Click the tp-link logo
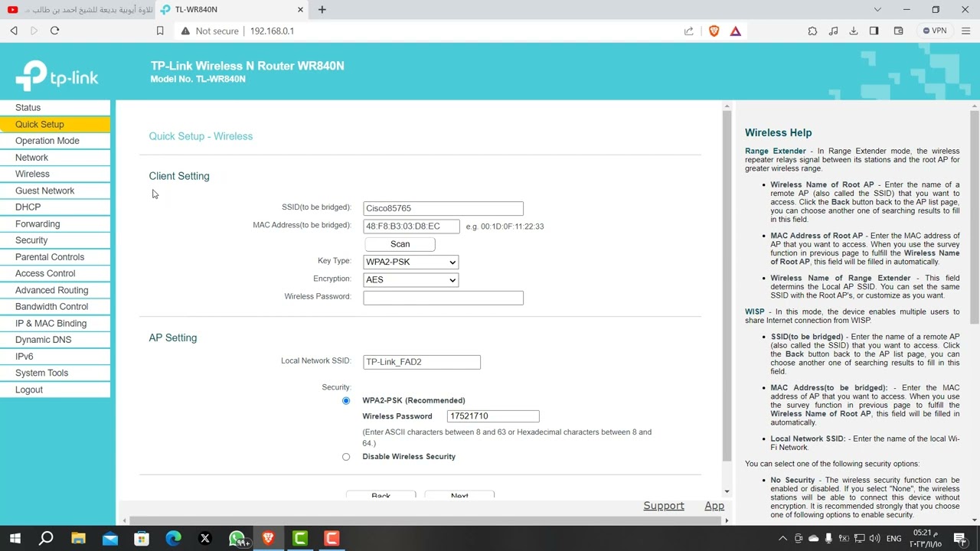Viewport: 980px width, 551px height. pyautogui.click(x=57, y=75)
